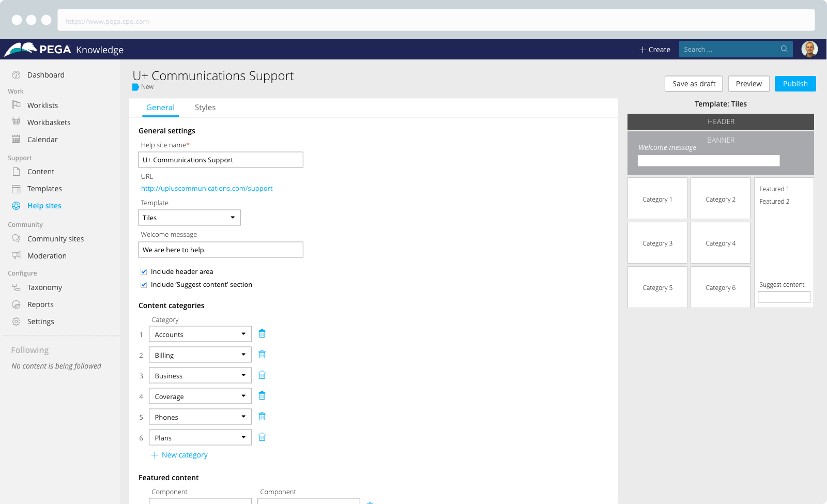827x504 pixels.
Task: Switch to the Styles tab
Action: click(x=205, y=108)
